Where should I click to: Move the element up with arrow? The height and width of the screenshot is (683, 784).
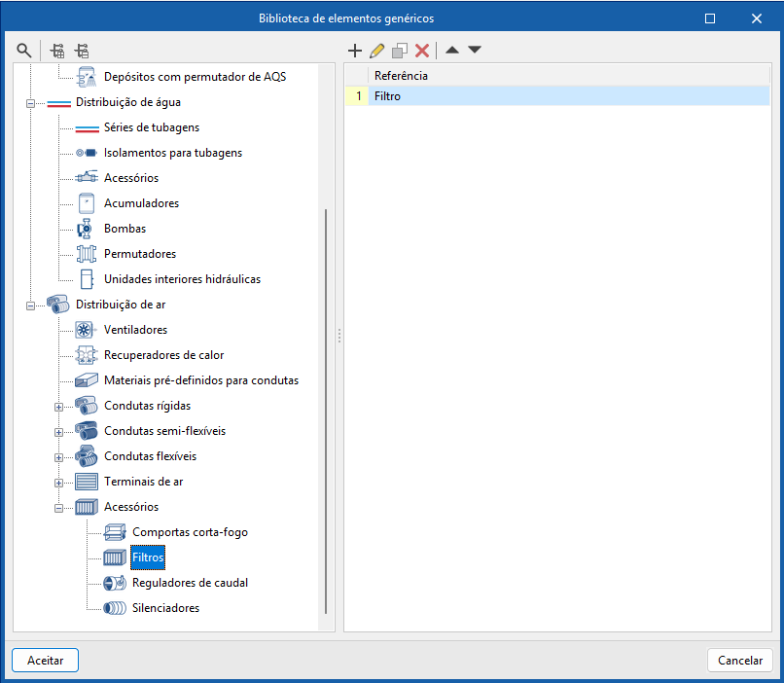452,50
